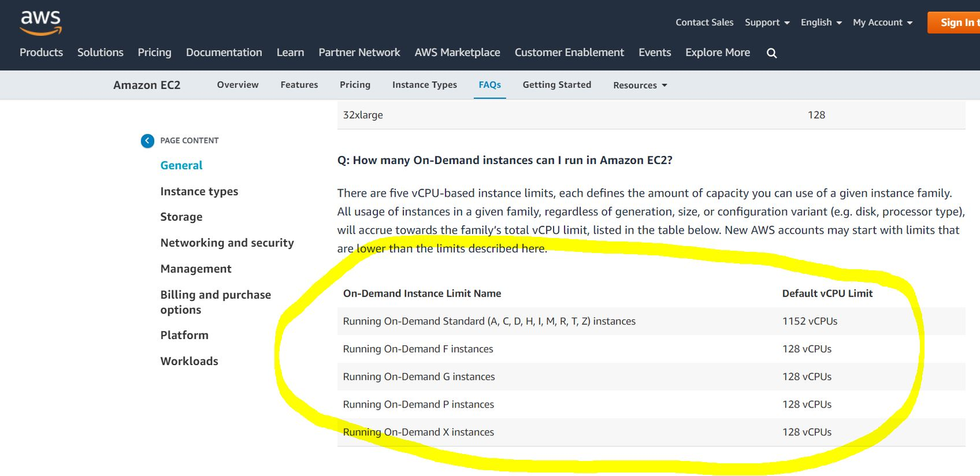980x476 pixels.
Task: Click the 1152 vCPUs value
Action: point(810,321)
